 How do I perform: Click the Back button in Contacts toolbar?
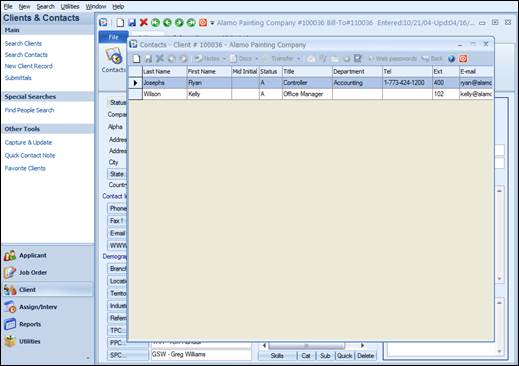(432, 59)
